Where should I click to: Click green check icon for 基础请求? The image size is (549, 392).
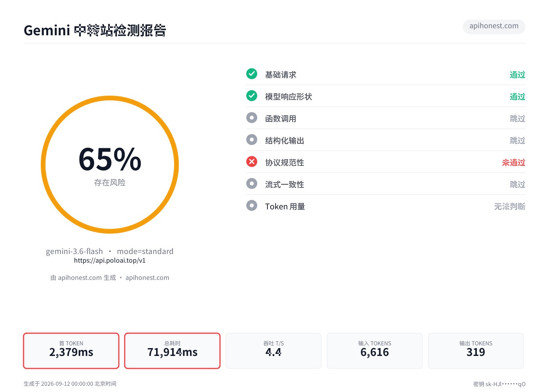[252, 74]
